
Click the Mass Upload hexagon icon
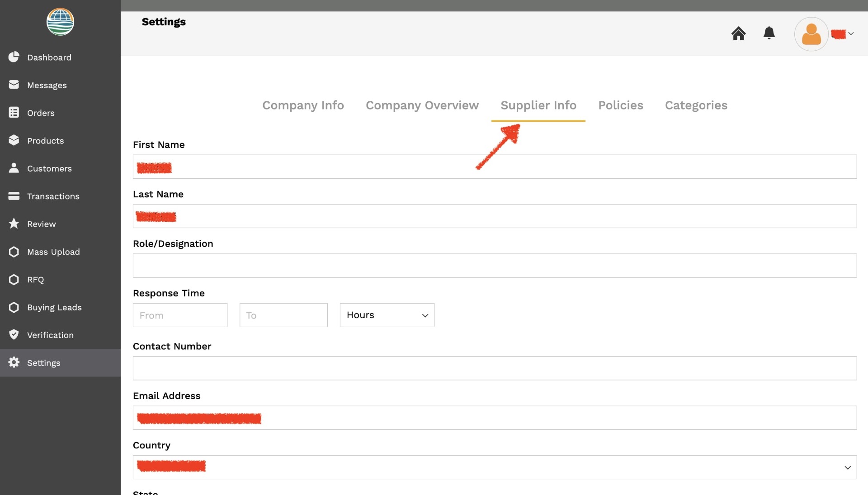(x=14, y=252)
